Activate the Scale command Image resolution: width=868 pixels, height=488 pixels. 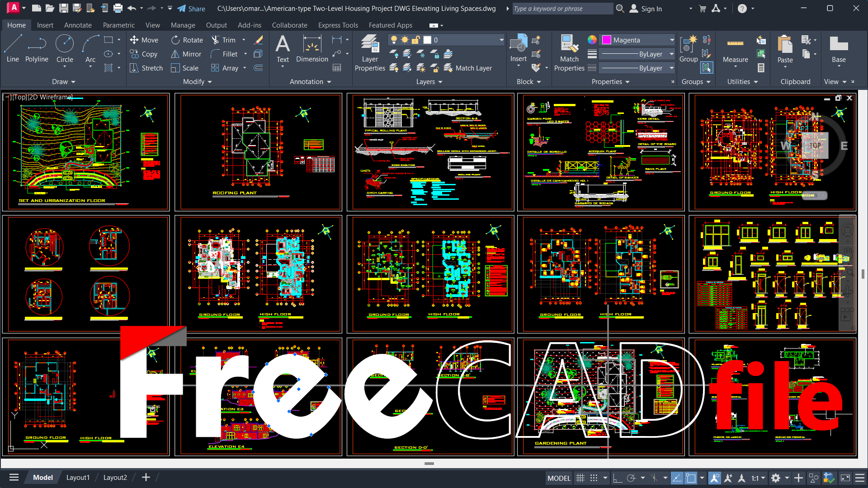pos(185,68)
